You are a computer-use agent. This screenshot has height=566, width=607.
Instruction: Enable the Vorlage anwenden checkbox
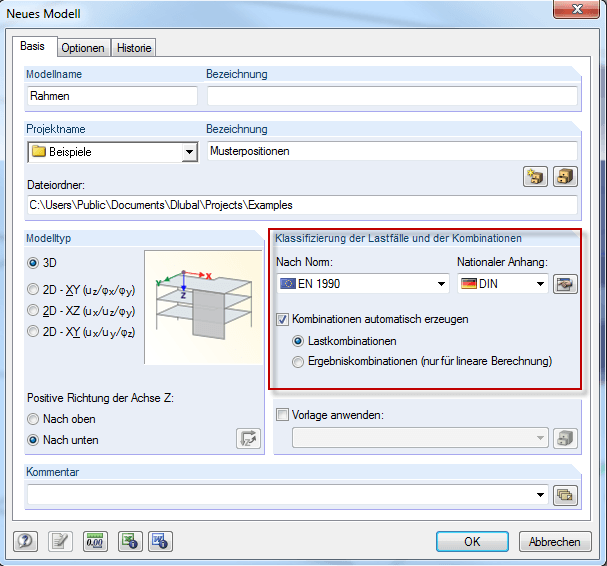[x=282, y=415]
